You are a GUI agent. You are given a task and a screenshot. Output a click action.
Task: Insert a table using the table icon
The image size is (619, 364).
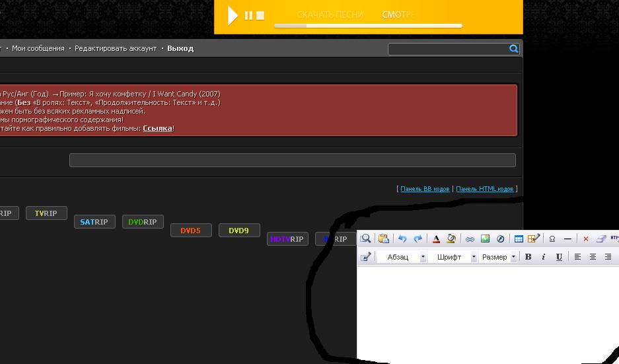519,239
